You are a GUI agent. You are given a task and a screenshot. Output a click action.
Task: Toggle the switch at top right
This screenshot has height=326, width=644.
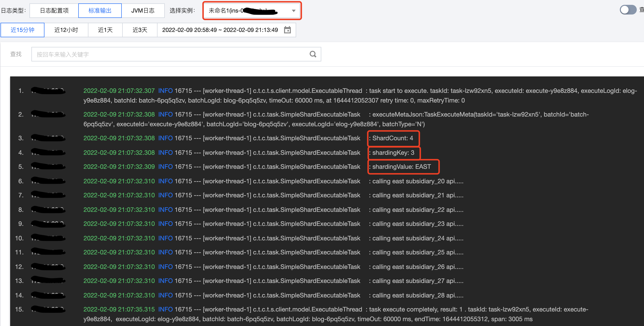(628, 10)
